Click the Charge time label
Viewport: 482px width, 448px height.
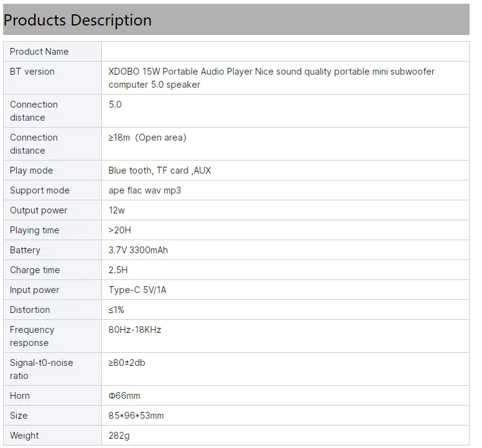click(x=35, y=270)
